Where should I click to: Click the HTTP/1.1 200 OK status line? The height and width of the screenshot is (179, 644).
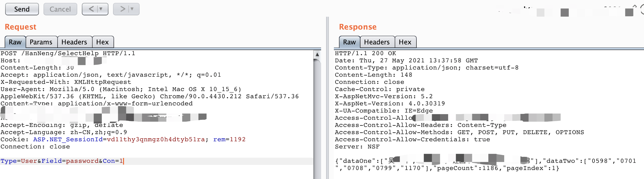[366, 53]
